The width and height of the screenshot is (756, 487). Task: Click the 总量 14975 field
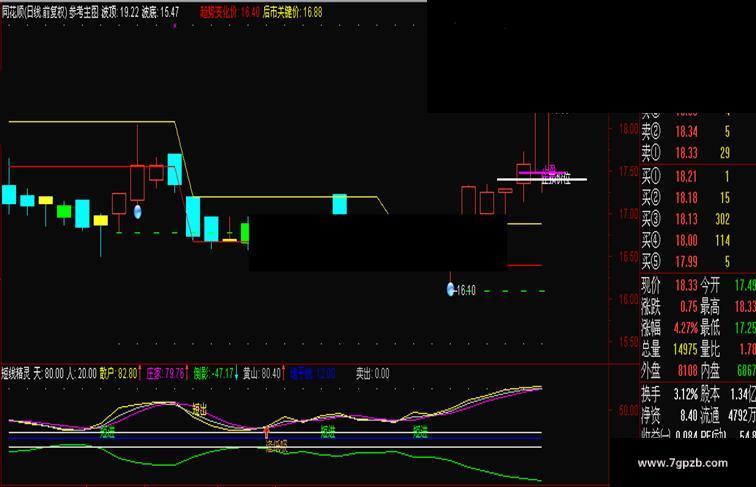pos(670,349)
